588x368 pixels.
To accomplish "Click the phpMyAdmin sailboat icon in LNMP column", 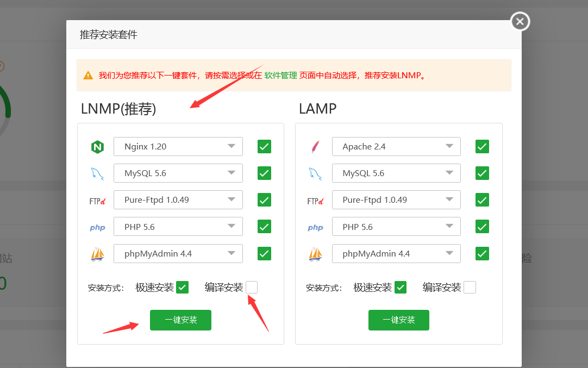I will 97,253.
